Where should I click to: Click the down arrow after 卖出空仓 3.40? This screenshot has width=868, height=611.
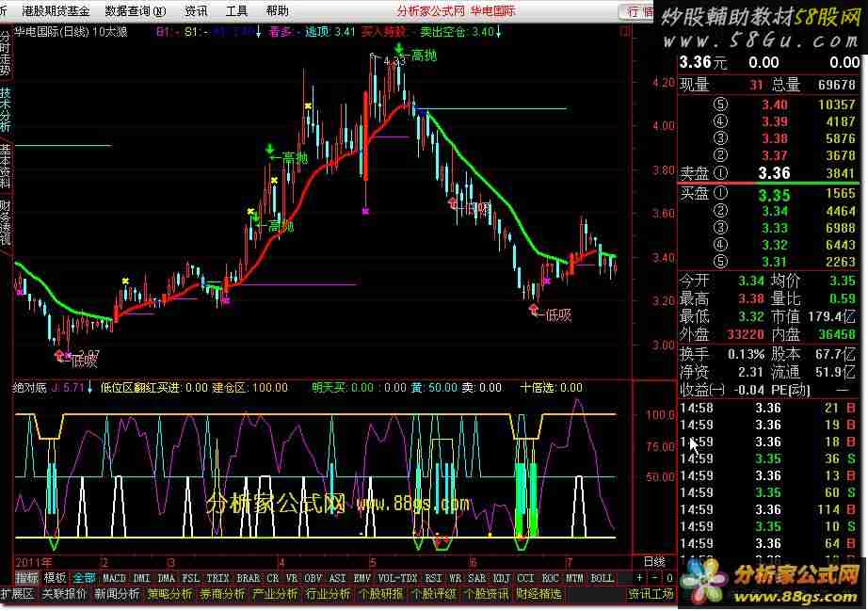(x=499, y=32)
